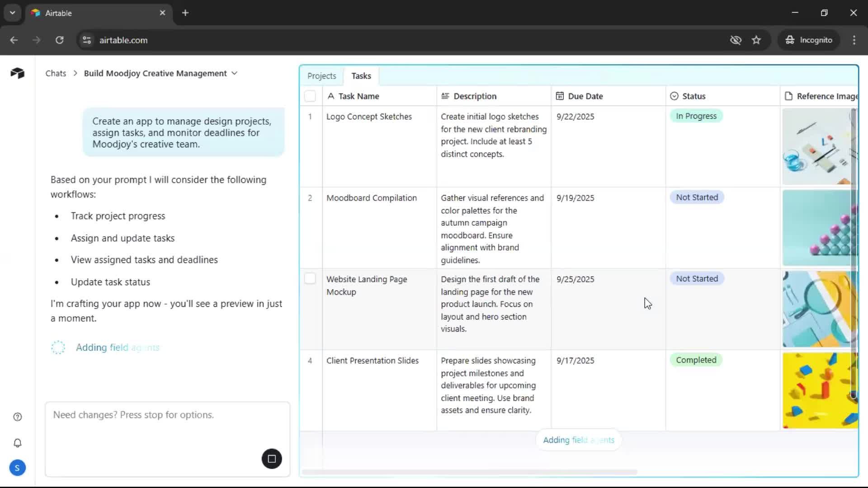
Task: Click the Task Name column header
Action: click(379, 96)
